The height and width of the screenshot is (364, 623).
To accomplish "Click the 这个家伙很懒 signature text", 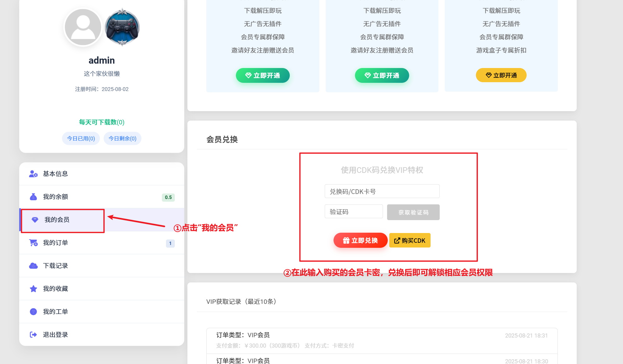I will click(102, 74).
